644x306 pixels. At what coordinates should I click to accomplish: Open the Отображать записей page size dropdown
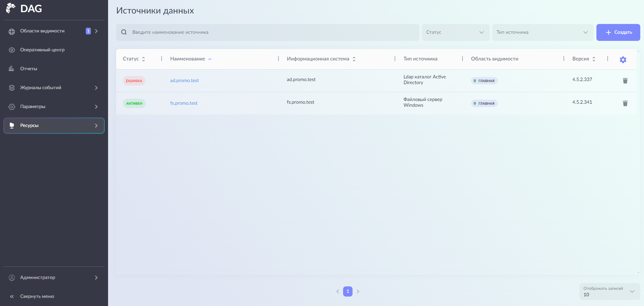coord(610,291)
